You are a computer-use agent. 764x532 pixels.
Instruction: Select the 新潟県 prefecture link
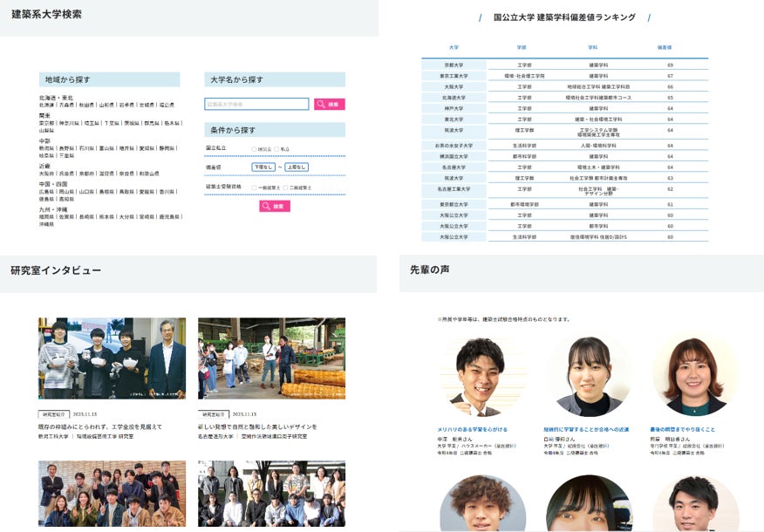(x=47, y=148)
